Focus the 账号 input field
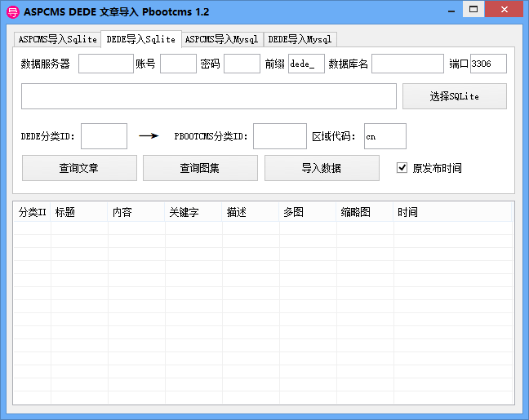 [178, 64]
